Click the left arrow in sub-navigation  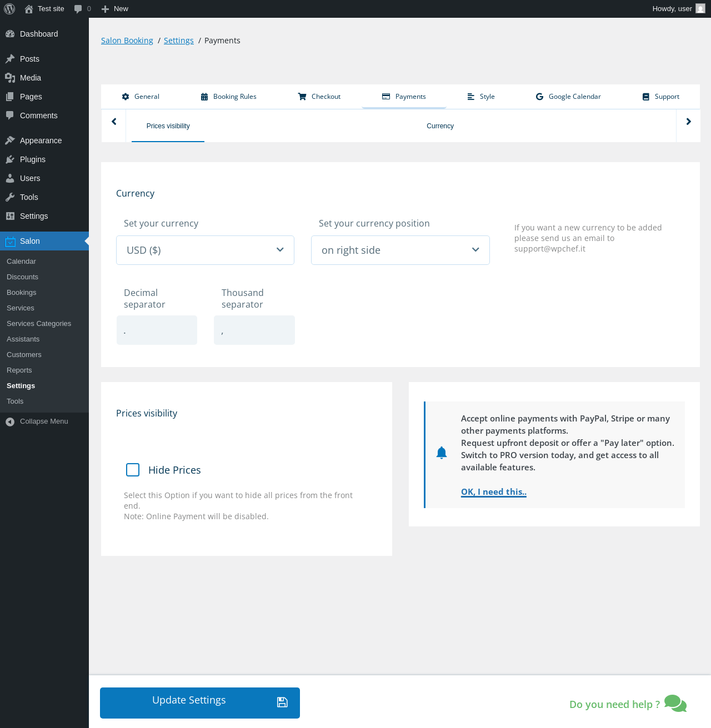point(114,122)
